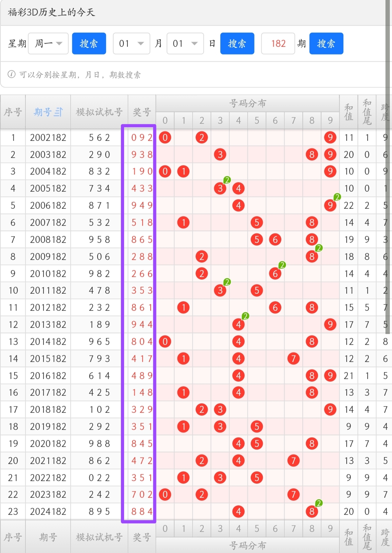
Task: Click the 搜索 button after the 期 input
Action: [x=326, y=43]
